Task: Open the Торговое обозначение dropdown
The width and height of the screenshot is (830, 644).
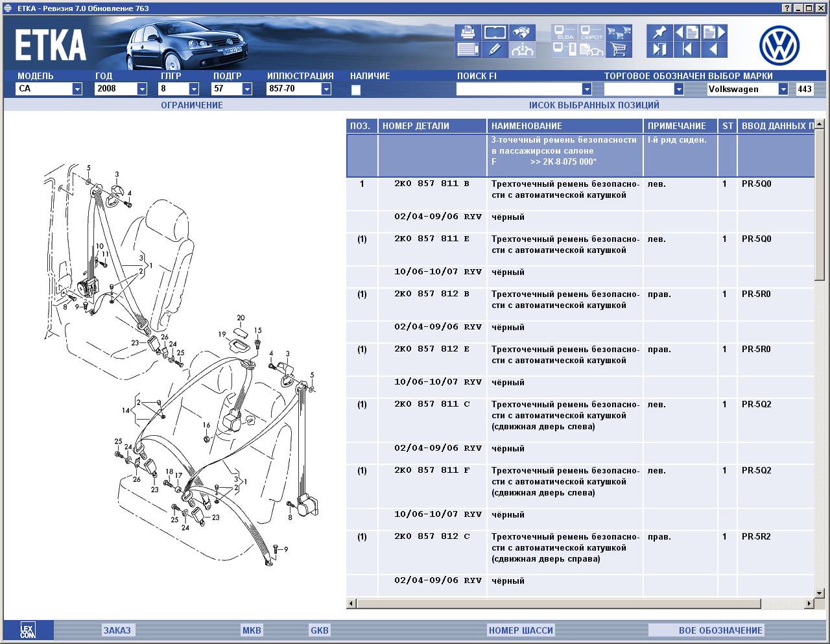Action: pyautogui.click(x=678, y=89)
